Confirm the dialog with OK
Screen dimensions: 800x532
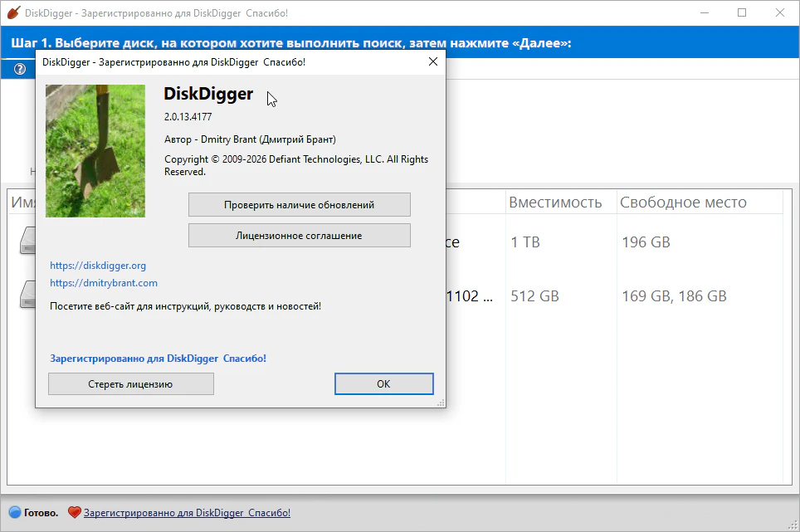click(383, 384)
